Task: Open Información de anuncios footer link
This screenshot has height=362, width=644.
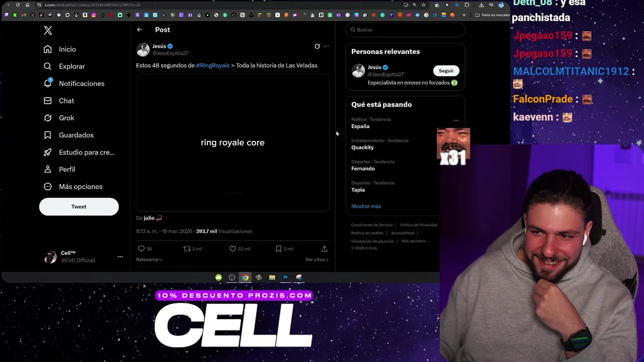Action: pos(372,241)
